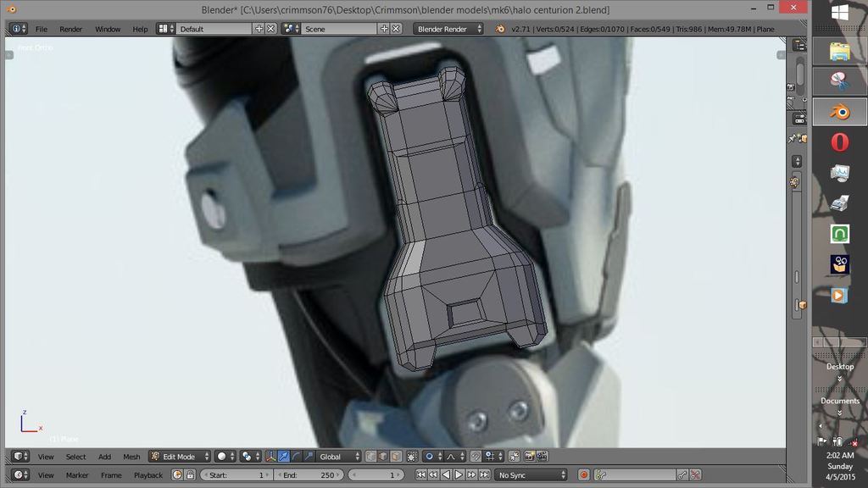Expand the Blender Render engine selector
The width and height of the screenshot is (868, 488).
tap(448, 29)
